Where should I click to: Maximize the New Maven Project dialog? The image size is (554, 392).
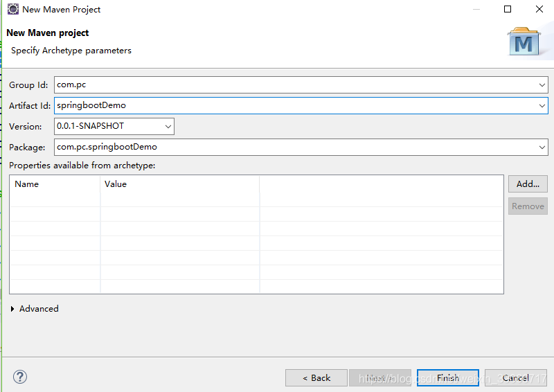tap(508, 9)
